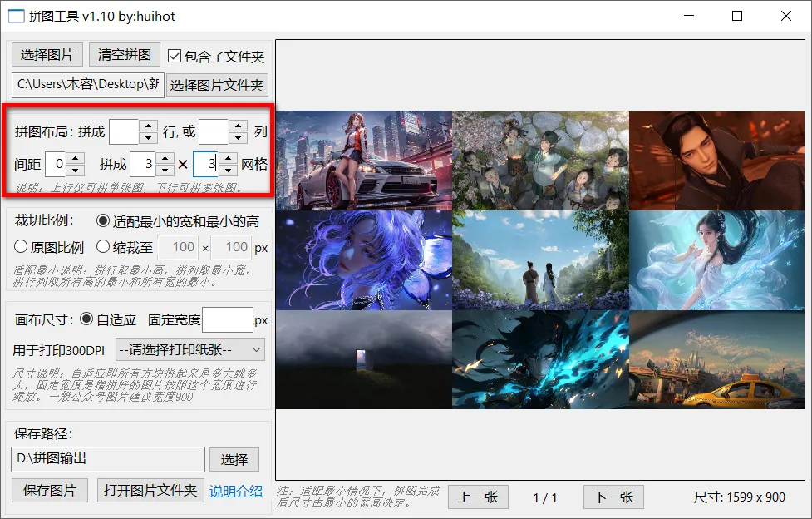Decrease grid columns count before 网格
Viewport: 812px width, 519px height.
tap(228, 170)
